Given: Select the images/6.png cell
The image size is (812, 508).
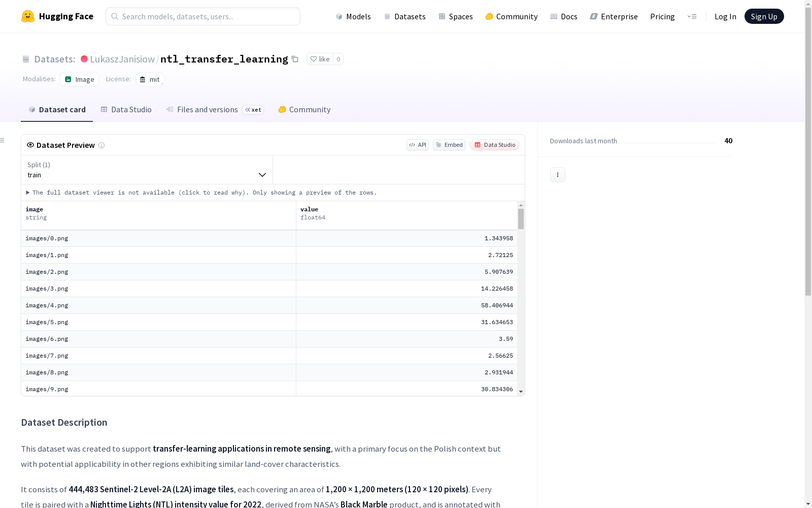Looking at the screenshot, I should pyautogui.click(x=158, y=339).
